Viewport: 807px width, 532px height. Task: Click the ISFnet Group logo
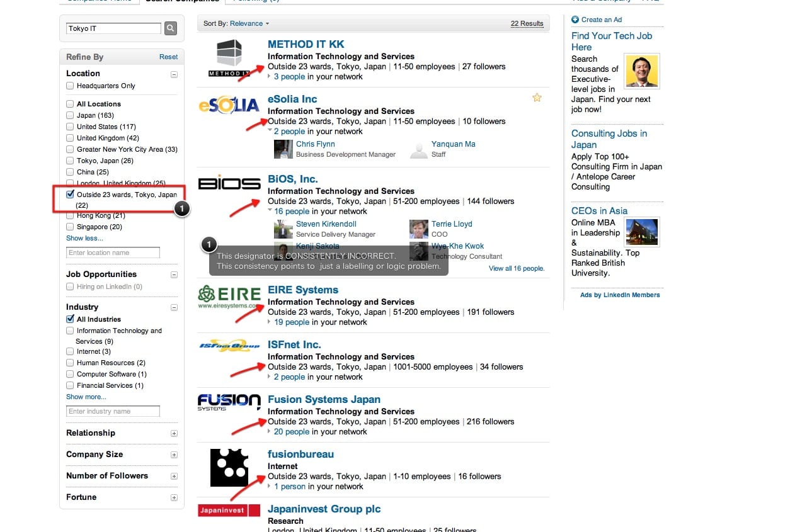coord(229,346)
